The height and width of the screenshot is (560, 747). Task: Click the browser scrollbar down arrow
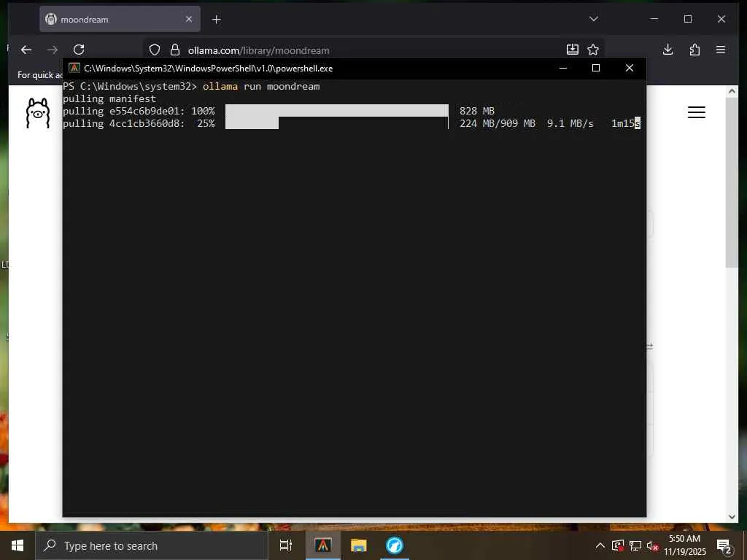coord(732,517)
